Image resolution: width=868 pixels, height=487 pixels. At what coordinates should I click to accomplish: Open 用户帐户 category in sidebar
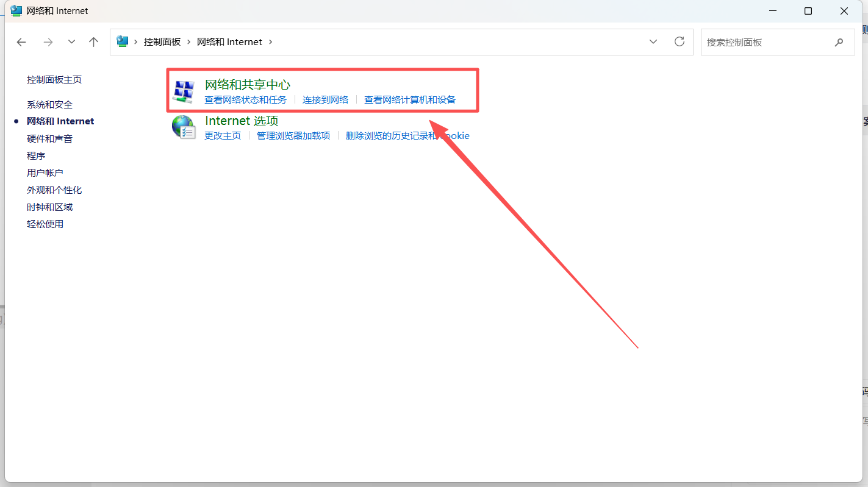pyautogui.click(x=45, y=173)
